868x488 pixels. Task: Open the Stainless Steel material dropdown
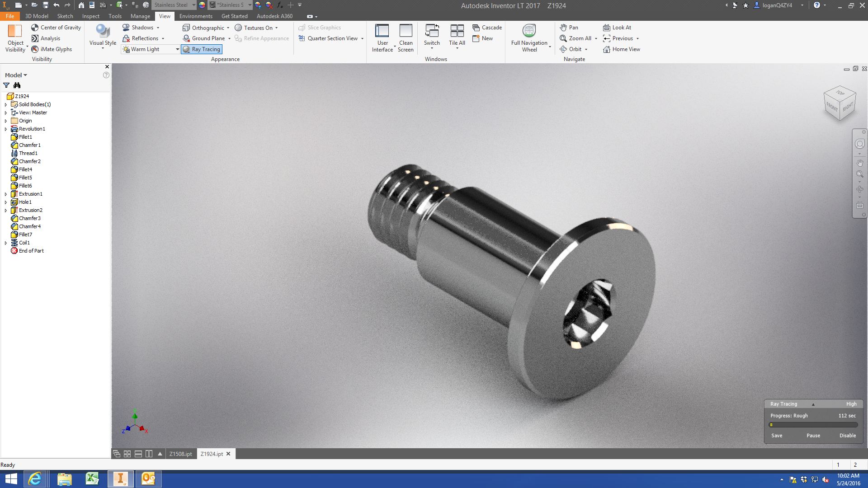coord(193,5)
